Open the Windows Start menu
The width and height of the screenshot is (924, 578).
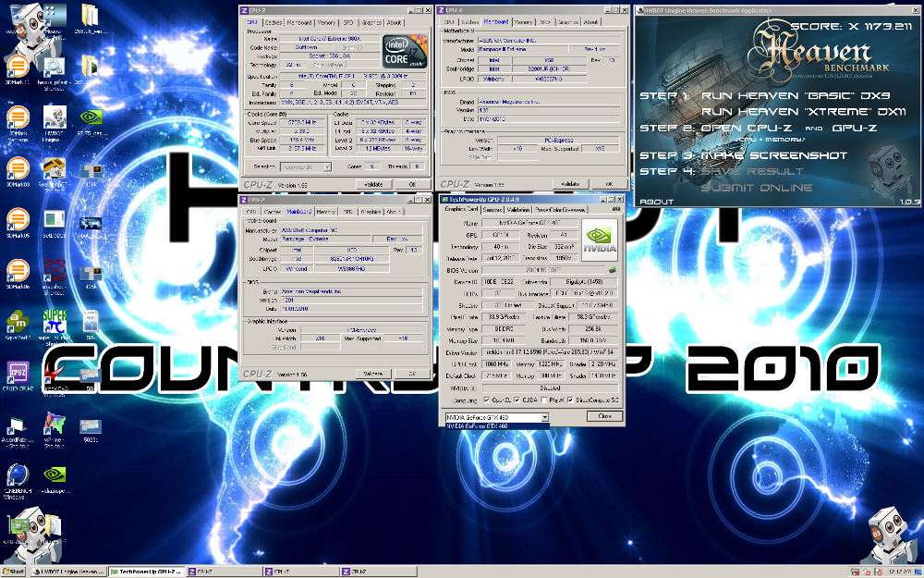(x=14, y=572)
